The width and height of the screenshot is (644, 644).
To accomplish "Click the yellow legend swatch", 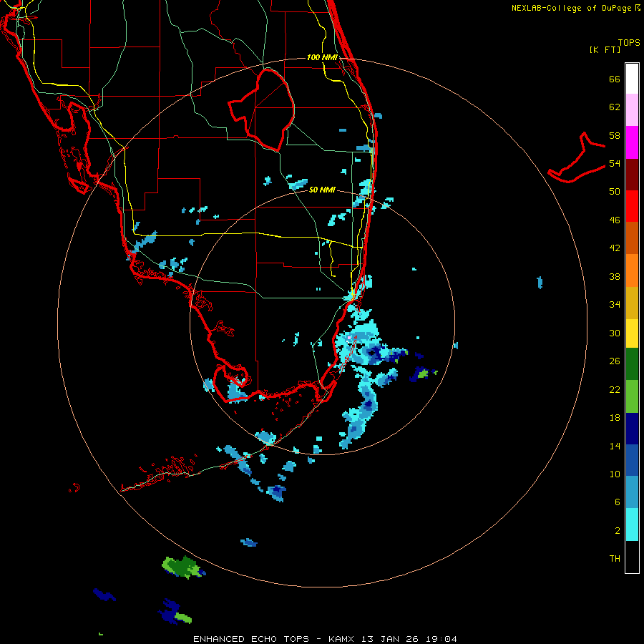I will tap(632, 333).
